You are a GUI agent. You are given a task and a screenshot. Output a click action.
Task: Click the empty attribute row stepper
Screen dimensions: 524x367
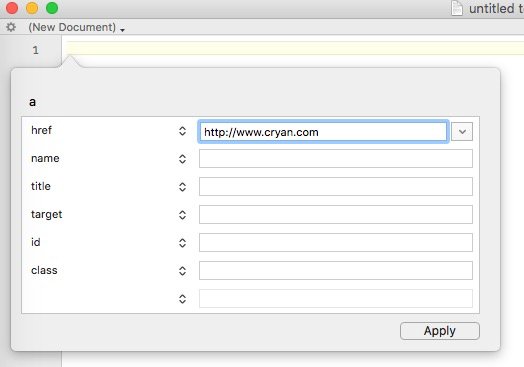182,299
